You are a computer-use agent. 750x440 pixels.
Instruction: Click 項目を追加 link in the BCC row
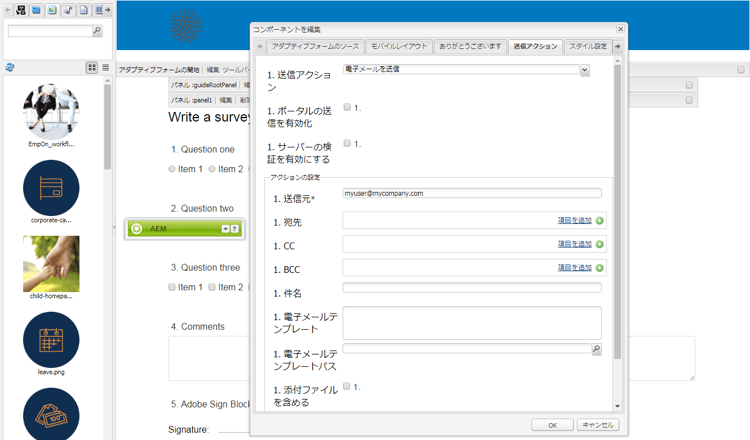pos(574,268)
